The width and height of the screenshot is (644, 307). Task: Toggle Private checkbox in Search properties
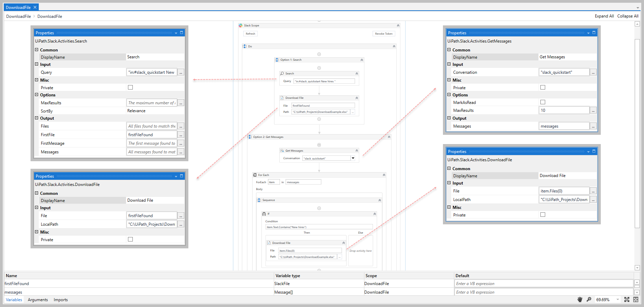click(130, 87)
